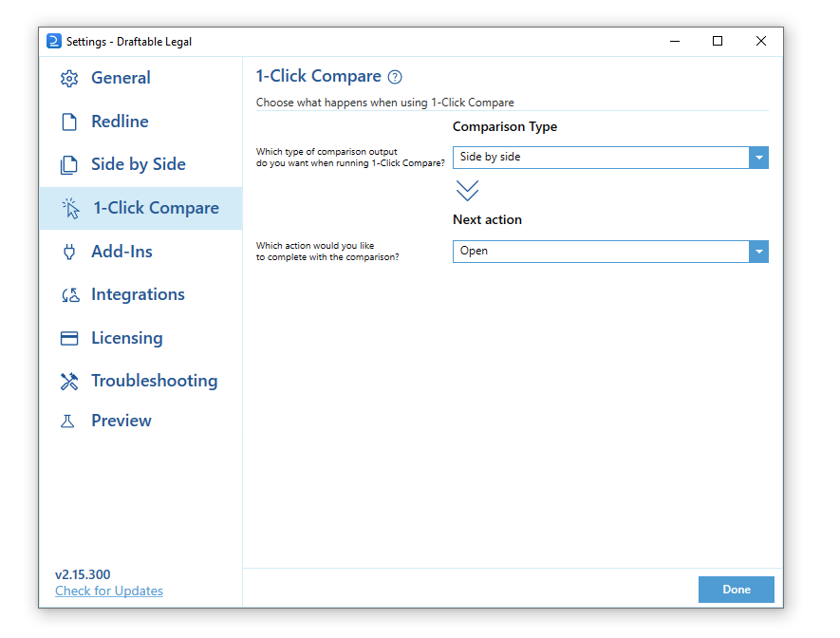Minimize the Settings window

point(675,41)
